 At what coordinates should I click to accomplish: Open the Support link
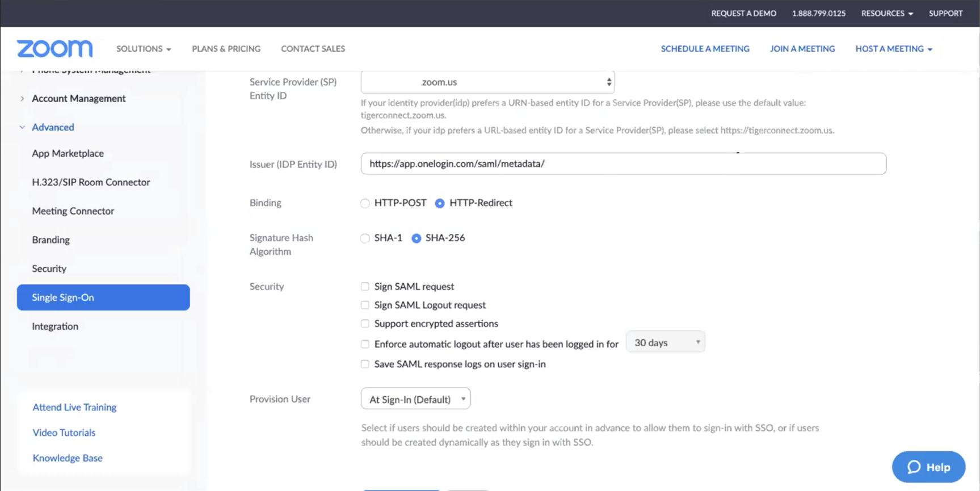pos(945,13)
